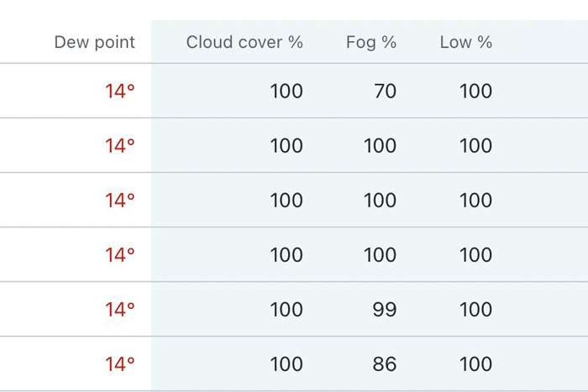This screenshot has width=588, height=392.
Task: Click the 14° dew point beside Fog 70
Action: pyautogui.click(x=119, y=91)
